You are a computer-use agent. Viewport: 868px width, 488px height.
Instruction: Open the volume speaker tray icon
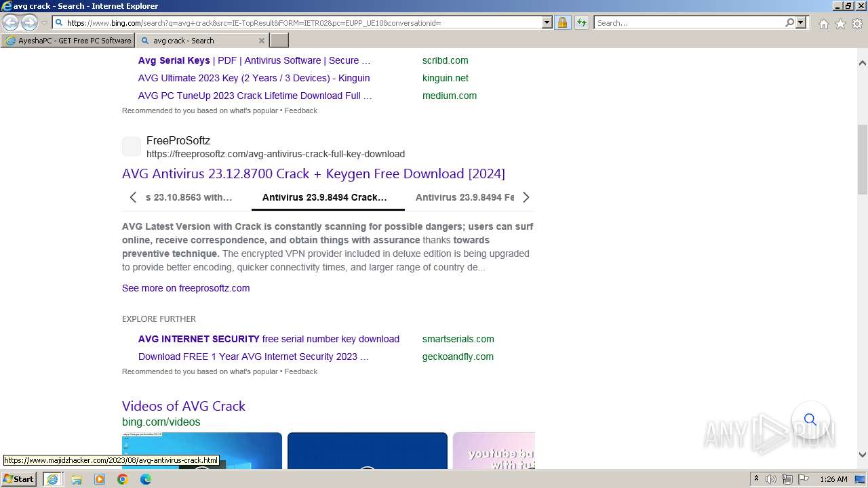[771, 479]
